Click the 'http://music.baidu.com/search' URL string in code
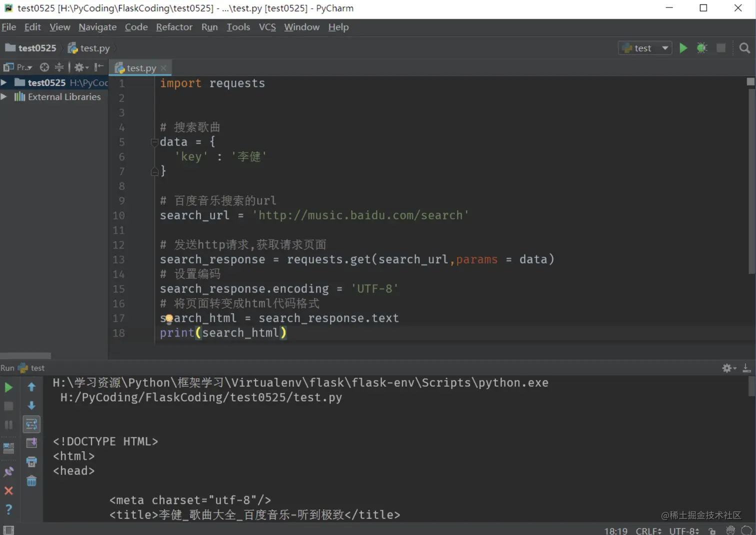Screen dimensions: 756x535 (360, 215)
